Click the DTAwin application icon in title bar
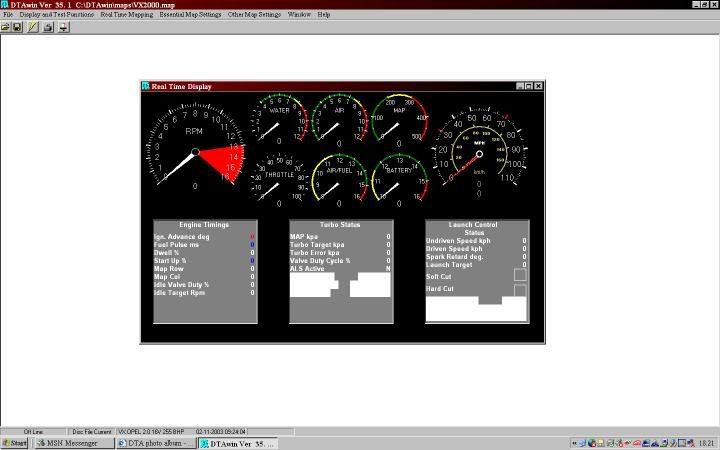The height and width of the screenshot is (450, 720). click(x=5, y=5)
